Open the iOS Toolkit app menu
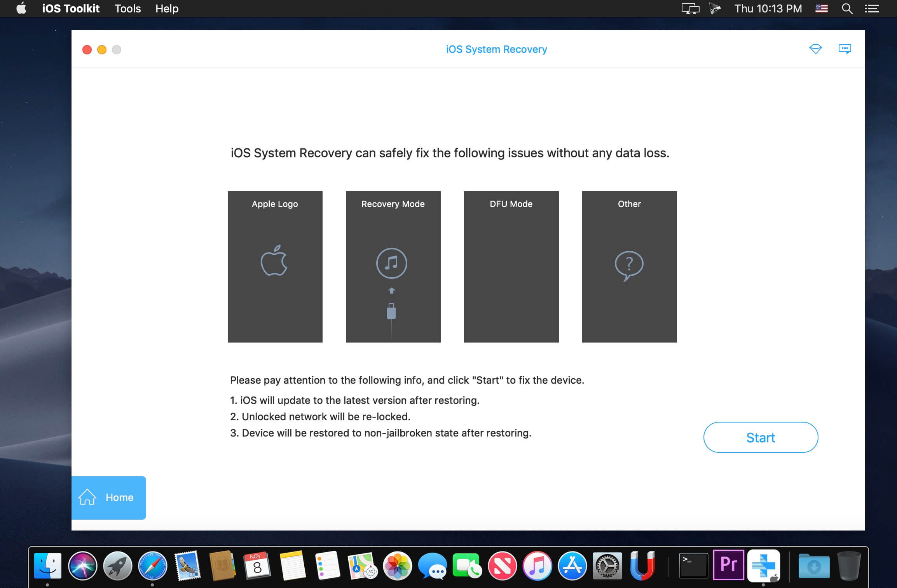This screenshot has height=588, width=897. coord(70,9)
